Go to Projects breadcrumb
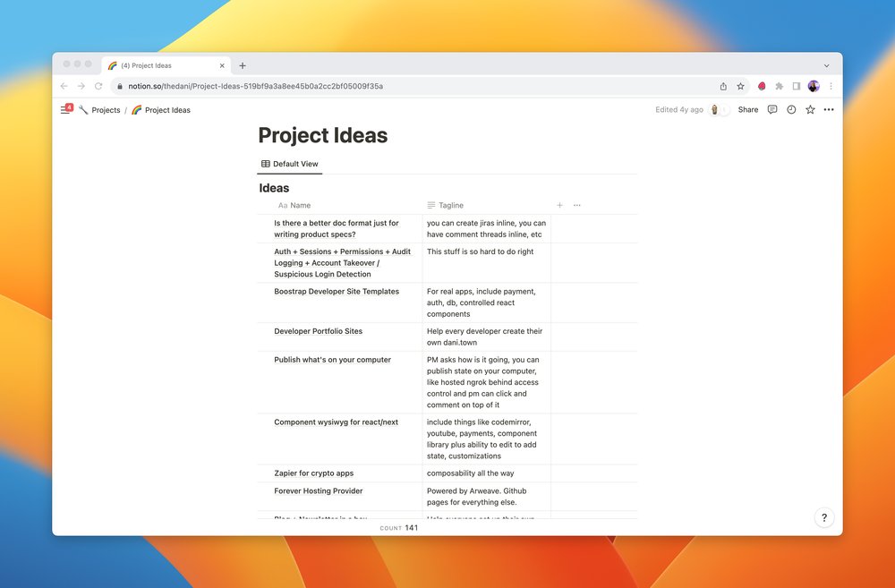 click(99, 109)
